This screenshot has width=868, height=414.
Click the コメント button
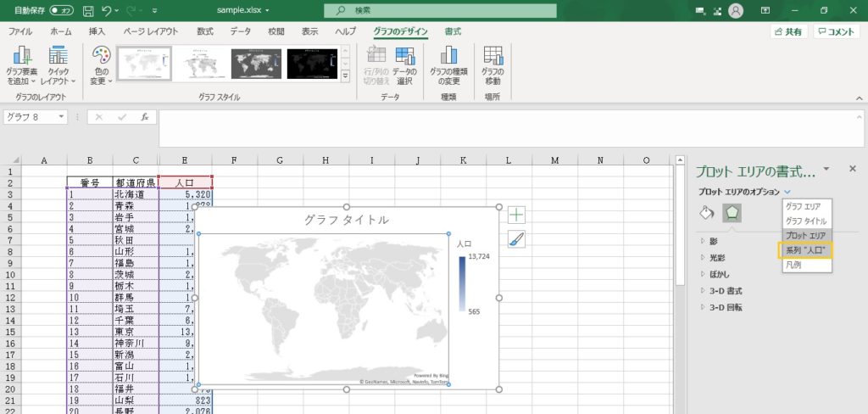(x=836, y=31)
